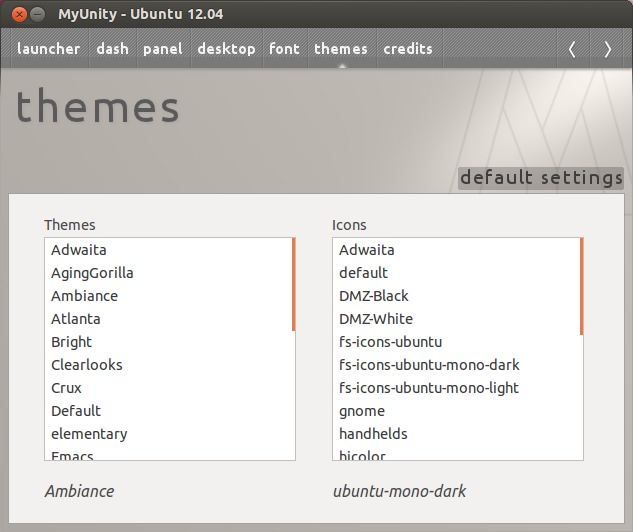
Task: Go to the next tab with right arrow
Action: (x=608, y=49)
